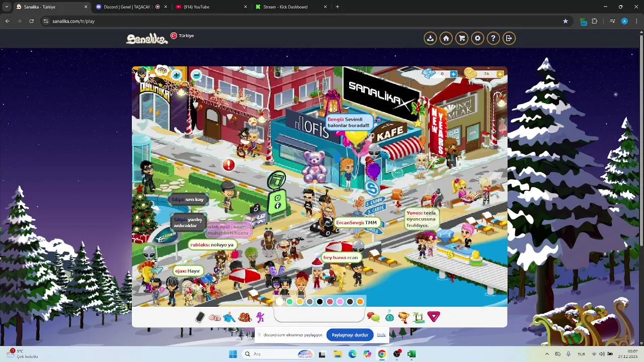Click the Sanalika logo
This screenshot has height=362, width=644.
pyautogui.click(x=147, y=39)
